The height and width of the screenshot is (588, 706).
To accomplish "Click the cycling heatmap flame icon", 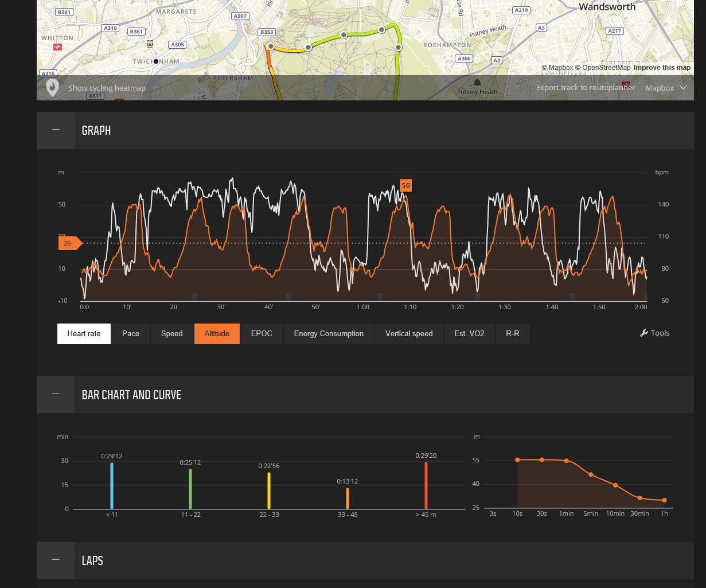I will click(53, 88).
